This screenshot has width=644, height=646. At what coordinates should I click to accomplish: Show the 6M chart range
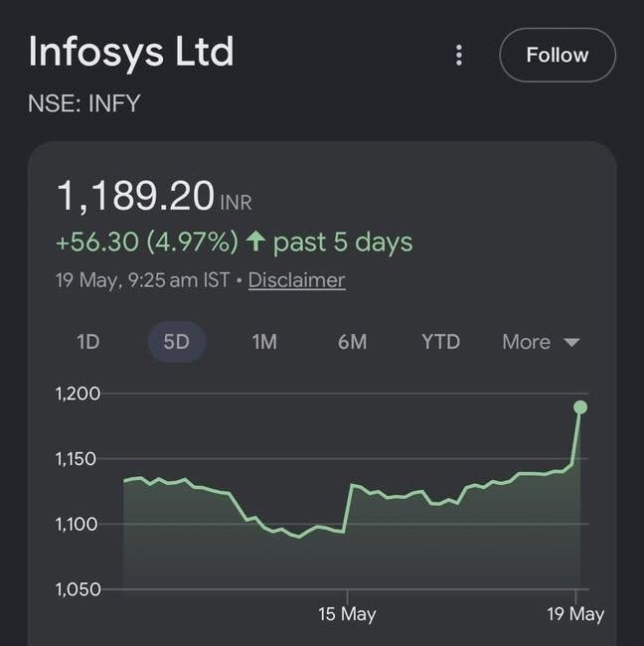(x=352, y=342)
